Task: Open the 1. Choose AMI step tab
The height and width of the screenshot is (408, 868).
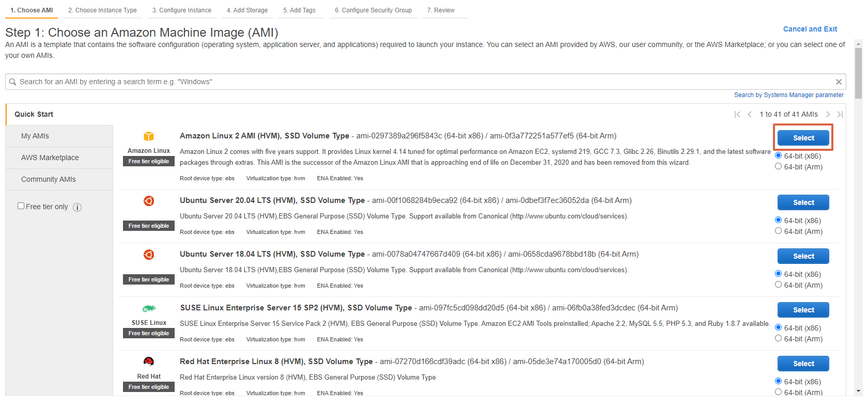Action: click(x=32, y=10)
